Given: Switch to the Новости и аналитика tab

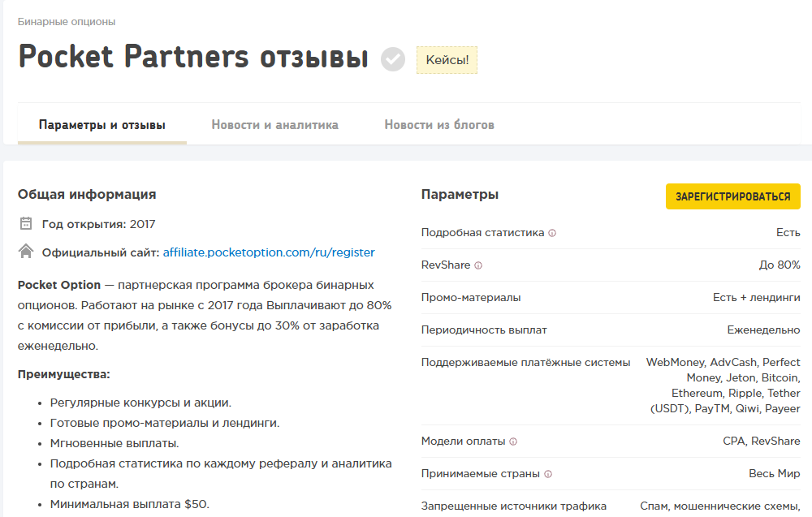Looking at the screenshot, I should (x=274, y=125).
